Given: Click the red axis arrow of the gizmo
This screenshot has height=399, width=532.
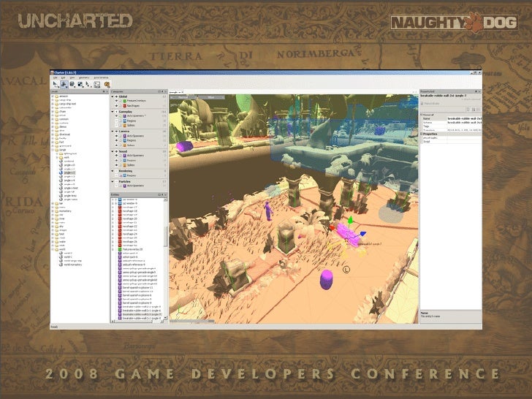Looking at the screenshot, I should 332,228.
